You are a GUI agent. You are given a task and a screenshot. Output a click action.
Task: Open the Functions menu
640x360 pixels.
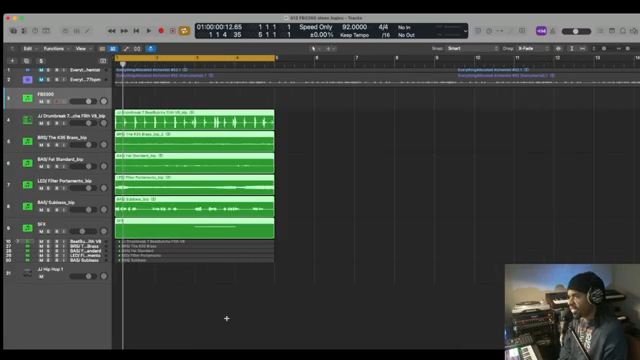[x=56, y=49]
